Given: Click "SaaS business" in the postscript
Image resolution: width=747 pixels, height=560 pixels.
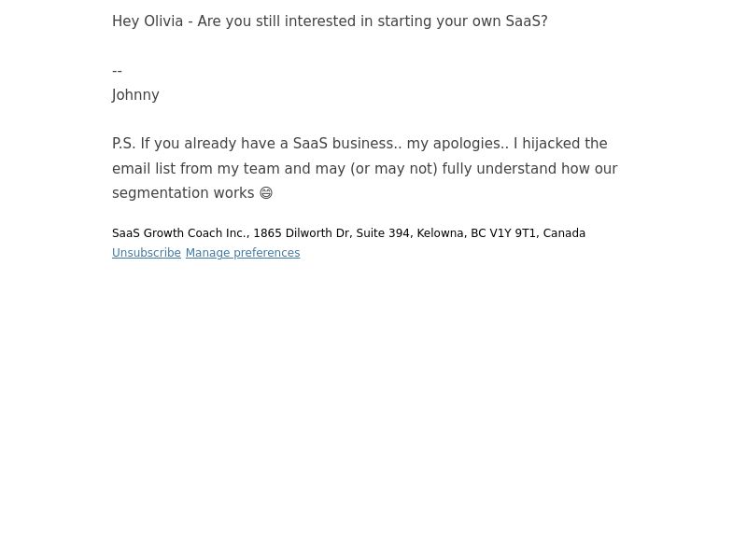Looking at the screenshot, I should click(344, 144).
